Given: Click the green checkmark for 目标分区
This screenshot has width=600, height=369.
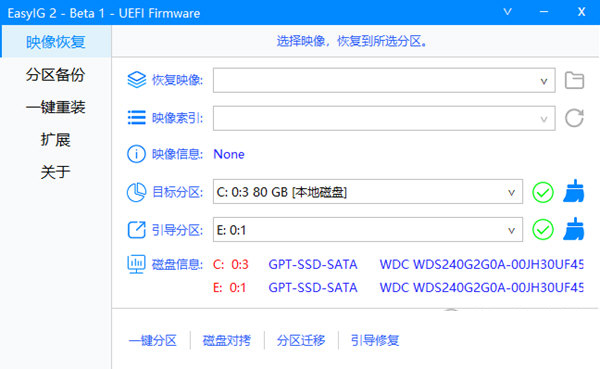Looking at the screenshot, I should [x=543, y=192].
